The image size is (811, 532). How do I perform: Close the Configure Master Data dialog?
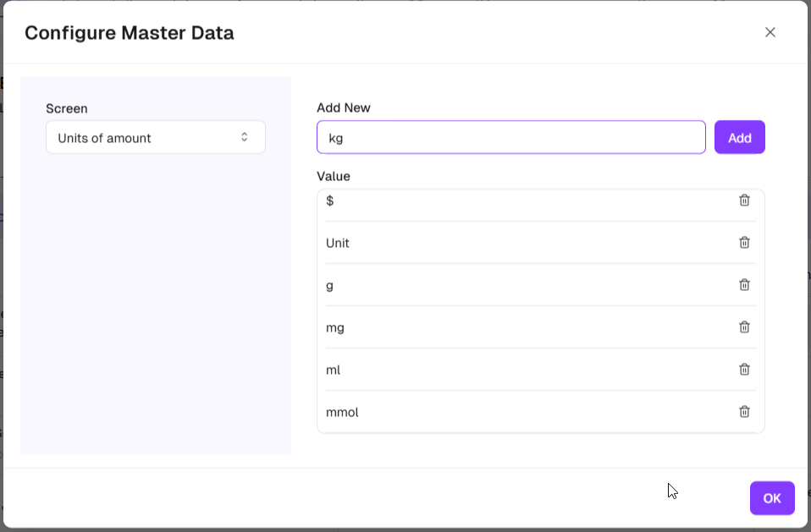770,32
